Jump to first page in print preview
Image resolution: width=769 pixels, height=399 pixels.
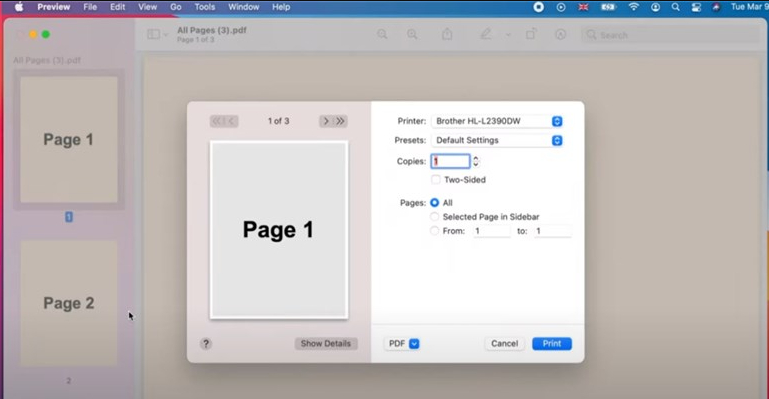[x=216, y=121]
